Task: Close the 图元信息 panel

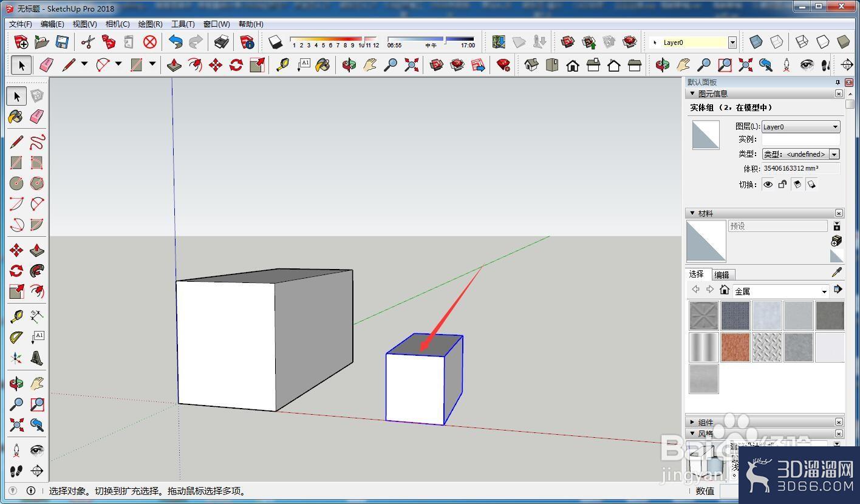Action: coord(839,94)
